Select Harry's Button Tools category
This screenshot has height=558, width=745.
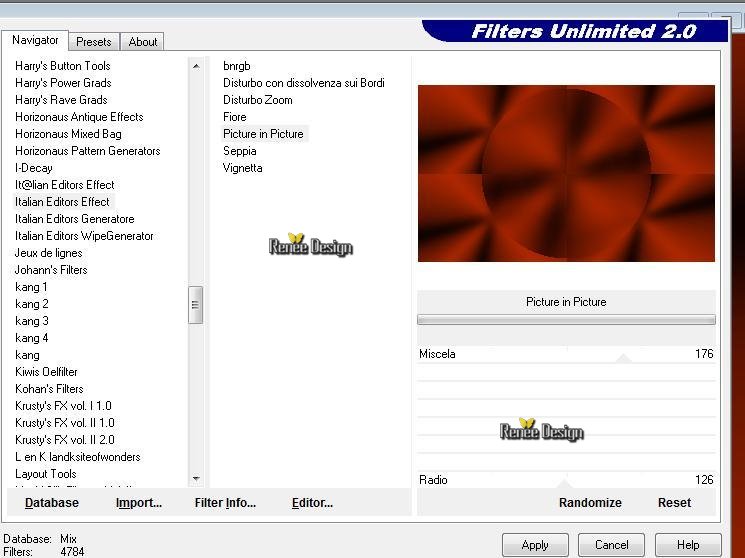coord(63,66)
